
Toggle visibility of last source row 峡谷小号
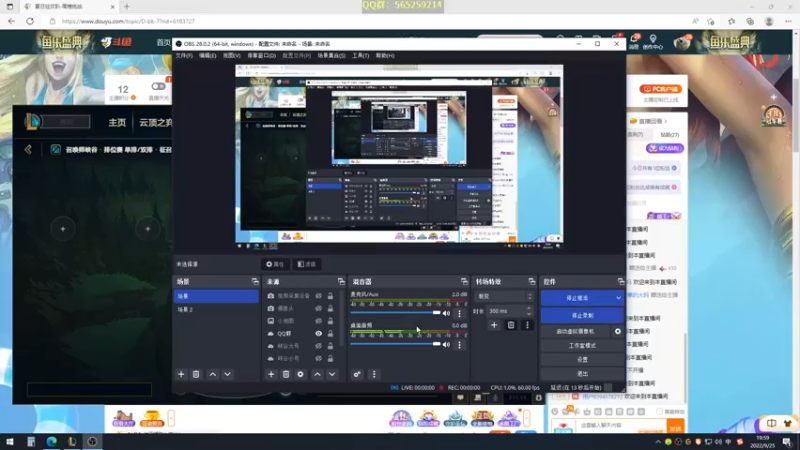(318, 359)
